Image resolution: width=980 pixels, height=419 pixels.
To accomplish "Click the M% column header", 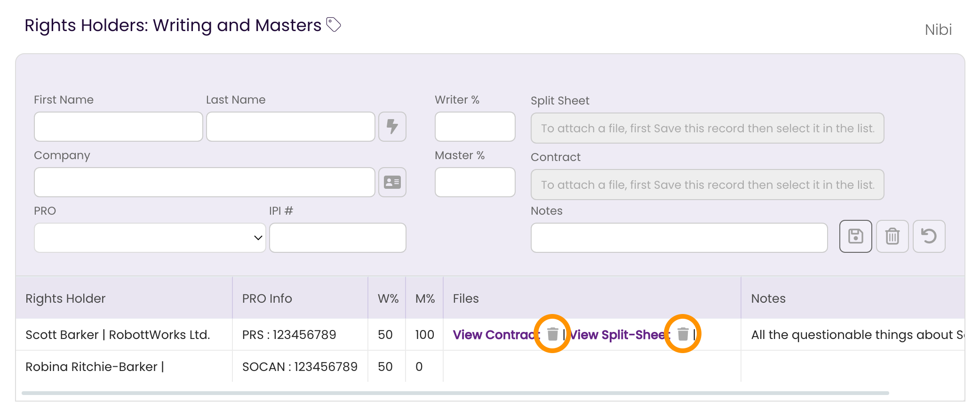I will pyautogui.click(x=425, y=298).
